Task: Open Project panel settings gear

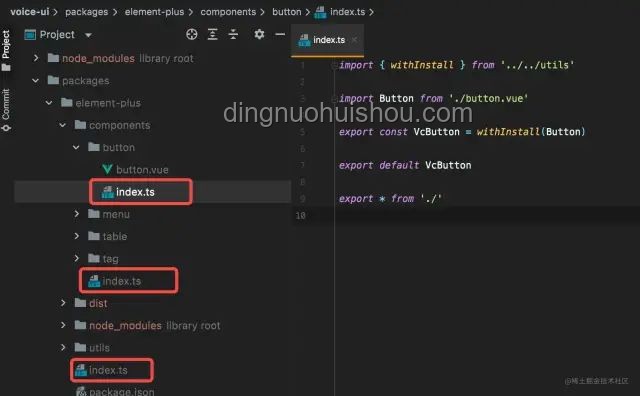Action: (259, 34)
